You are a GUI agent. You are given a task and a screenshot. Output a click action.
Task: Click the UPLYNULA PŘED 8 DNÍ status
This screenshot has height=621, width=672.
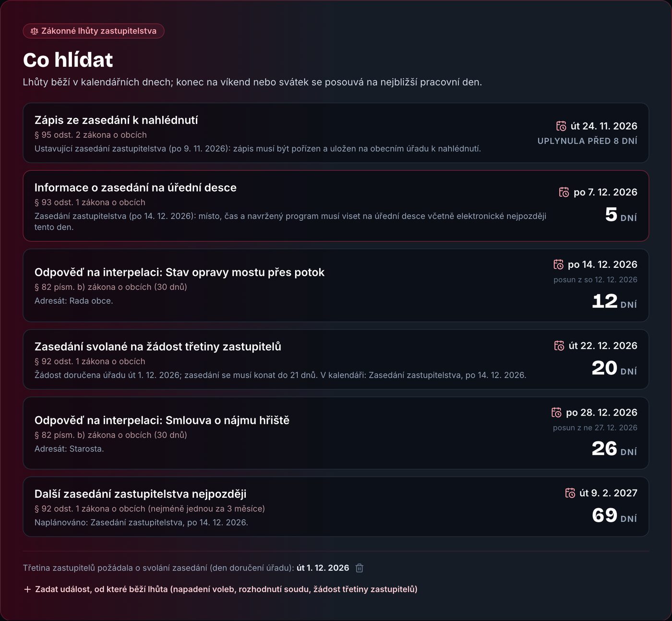point(588,141)
